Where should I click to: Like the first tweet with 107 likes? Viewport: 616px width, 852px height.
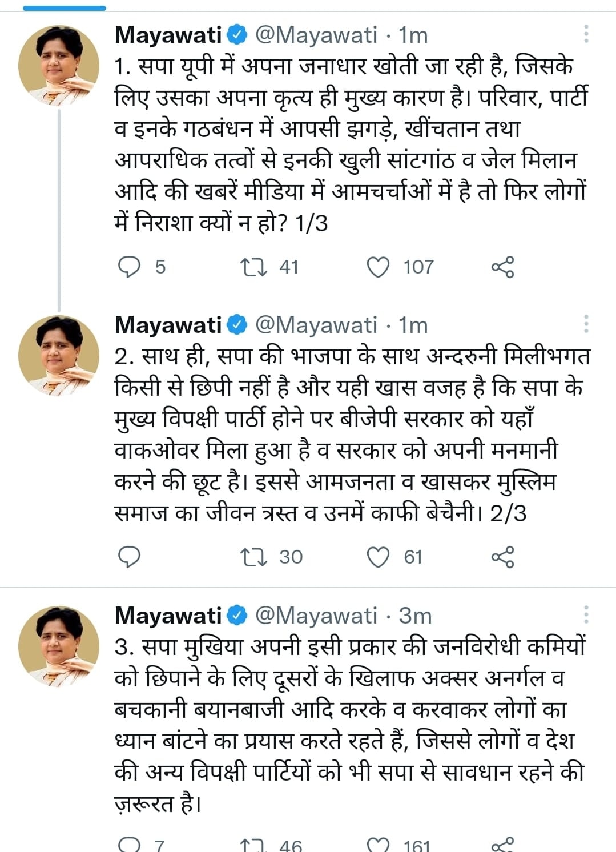378,267
